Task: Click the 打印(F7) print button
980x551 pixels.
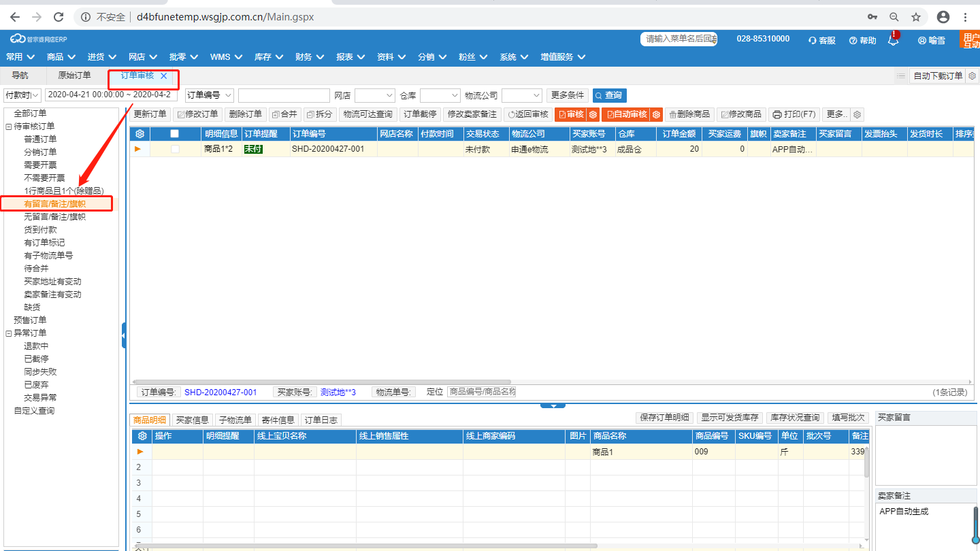Action: pos(794,114)
